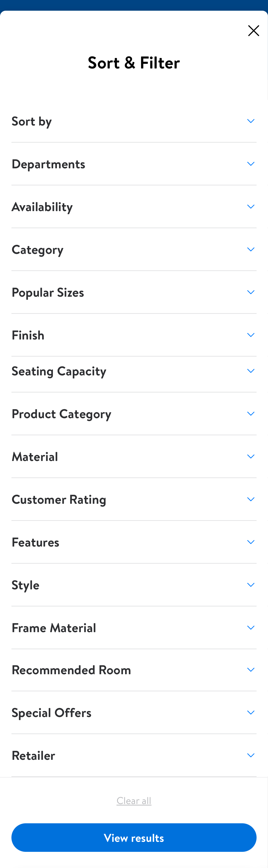Expand the Seating Capacity section
Viewport: 268px width, 868px height.
(x=134, y=371)
